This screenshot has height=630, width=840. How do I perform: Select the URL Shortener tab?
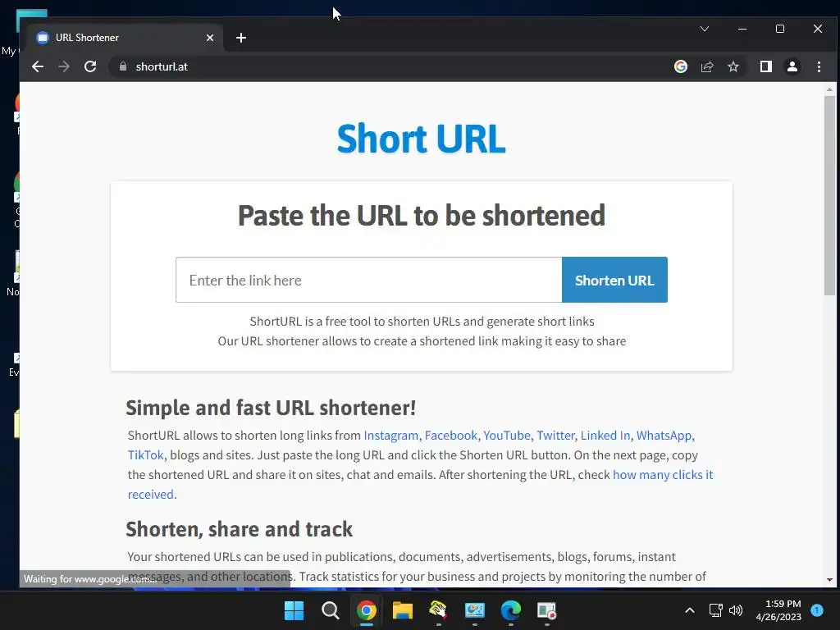coord(123,38)
